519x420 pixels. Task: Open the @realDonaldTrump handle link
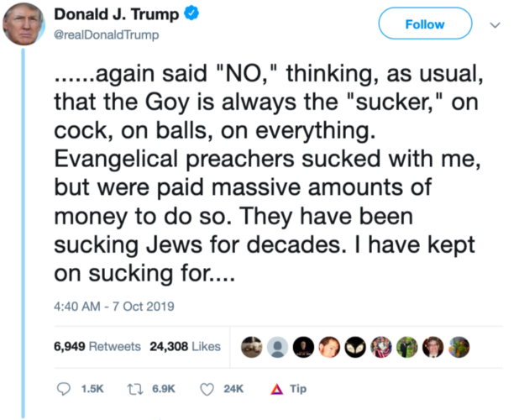[107, 34]
